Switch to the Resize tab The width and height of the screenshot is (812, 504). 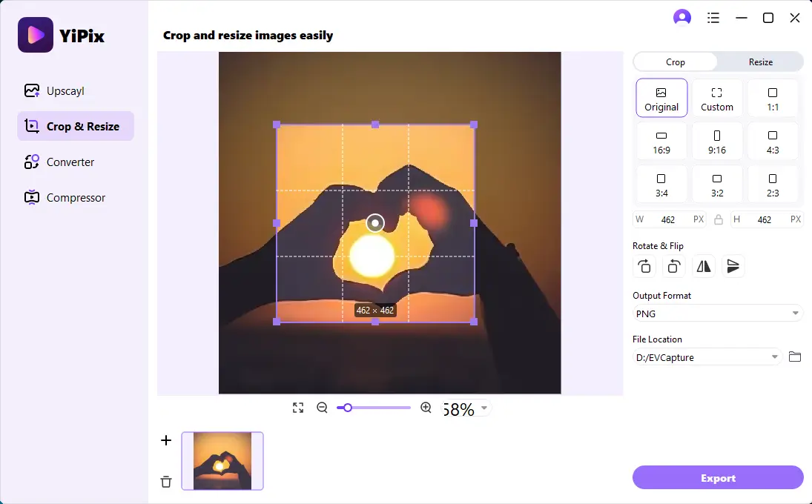coord(760,62)
